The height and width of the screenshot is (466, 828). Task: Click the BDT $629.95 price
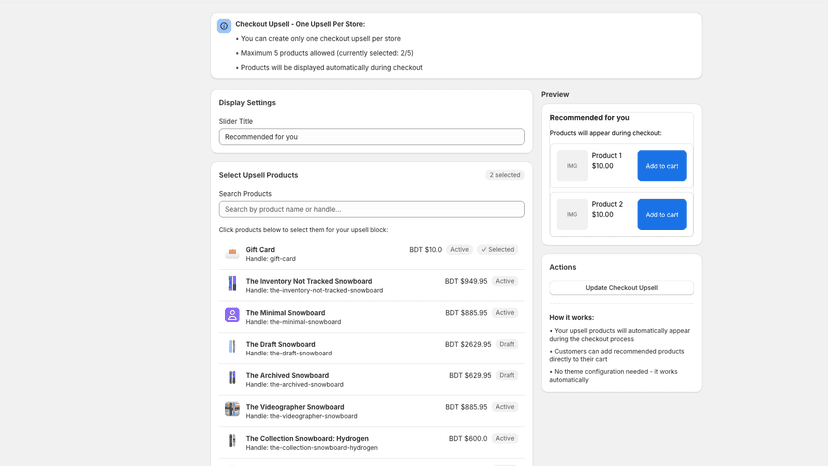470,375
